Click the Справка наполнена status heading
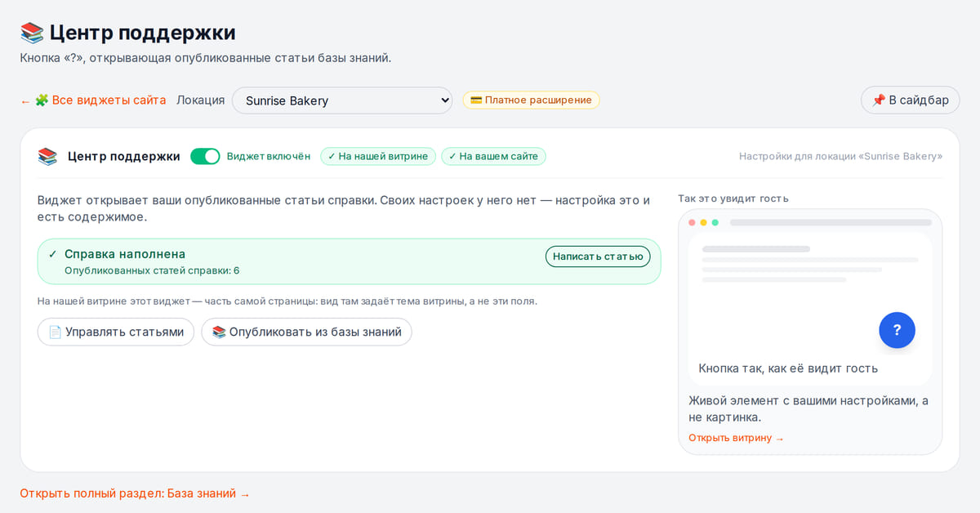 [x=125, y=254]
